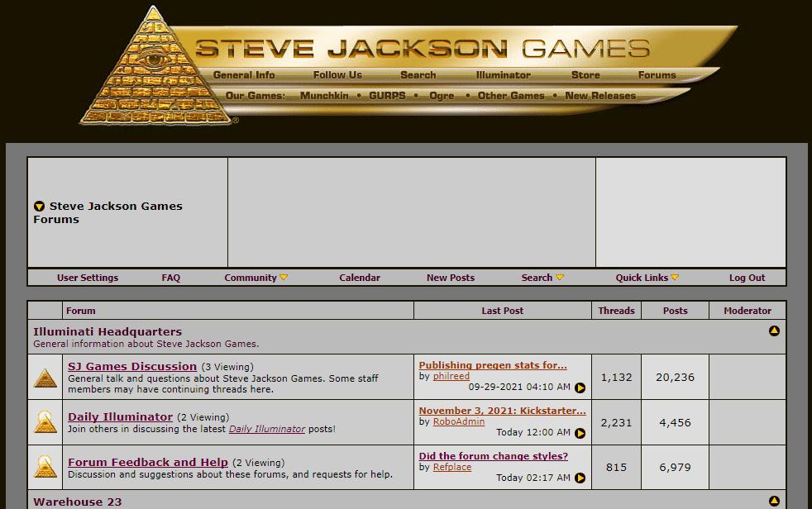The image size is (812, 509).
Task: Open User Settings
Action: pyautogui.click(x=88, y=278)
